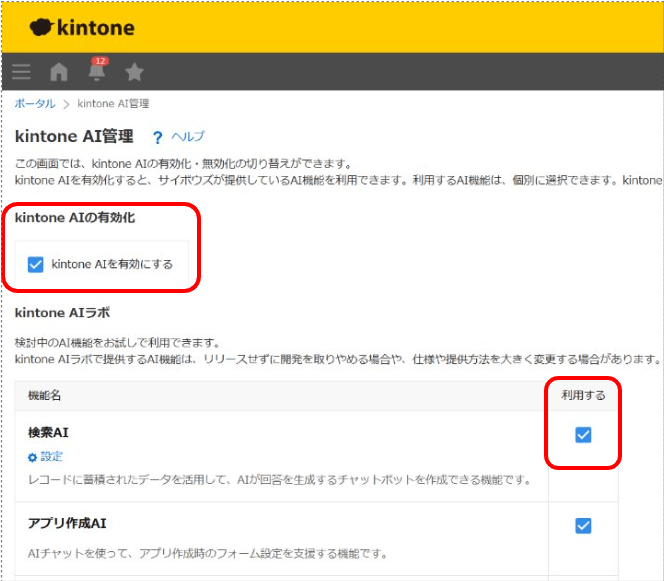Click the kintone AIラボ section heading

(62, 313)
